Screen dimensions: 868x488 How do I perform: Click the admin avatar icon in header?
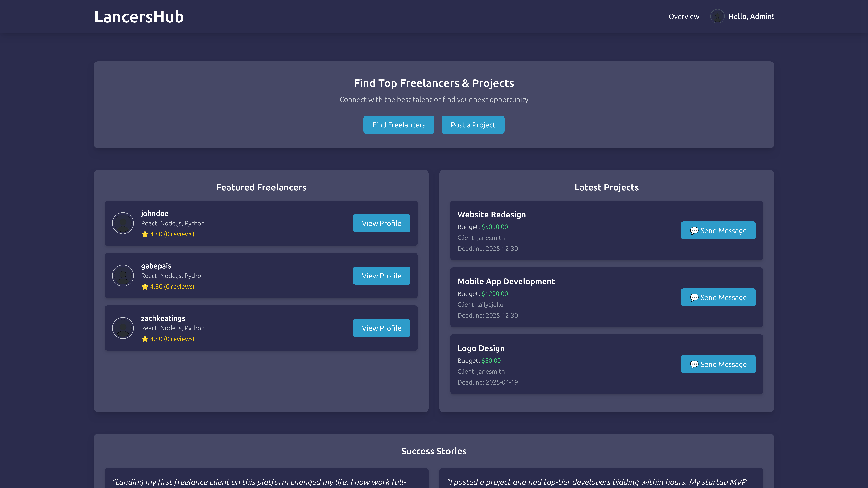717,16
